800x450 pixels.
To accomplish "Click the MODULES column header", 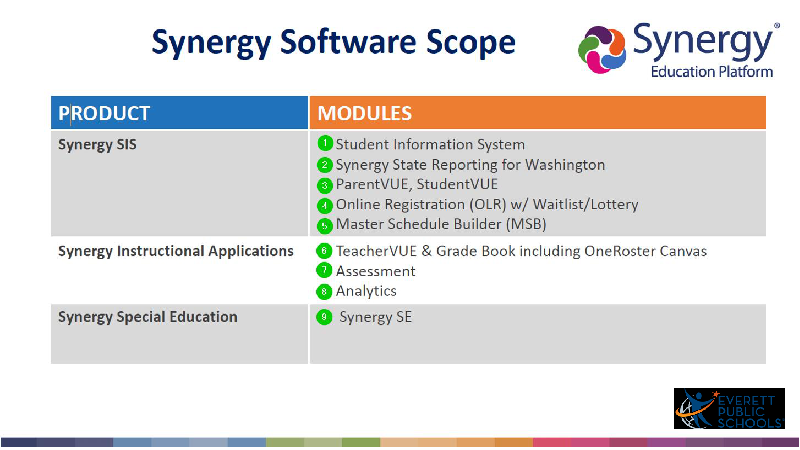I will 538,113.
